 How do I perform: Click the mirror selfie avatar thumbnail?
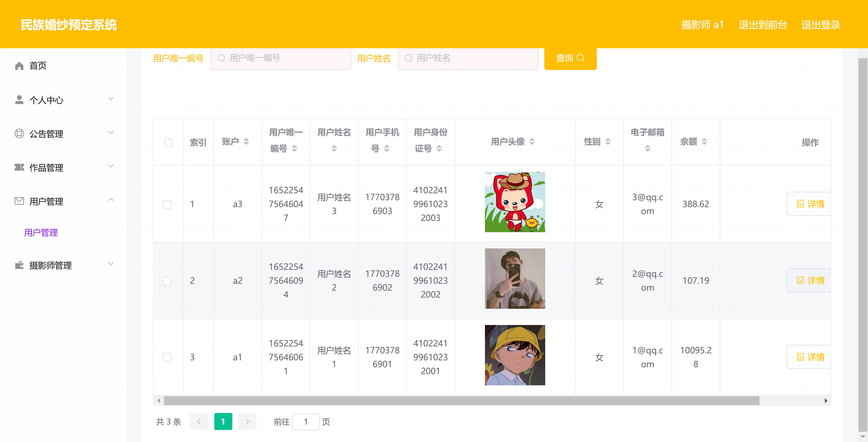(515, 279)
